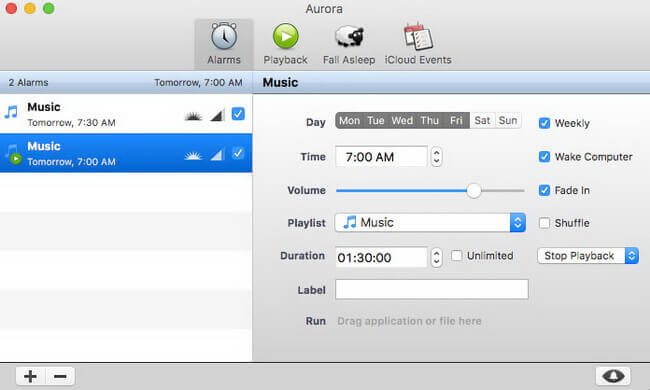Disable the 7:00 AM Music alarm checkbox
The width and height of the screenshot is (650, 390).
click(238, 153)
